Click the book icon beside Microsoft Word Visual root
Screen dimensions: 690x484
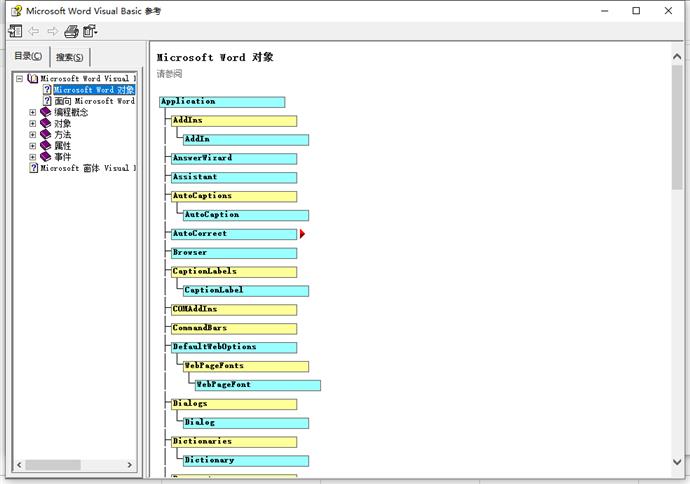(x=33, y=79)
